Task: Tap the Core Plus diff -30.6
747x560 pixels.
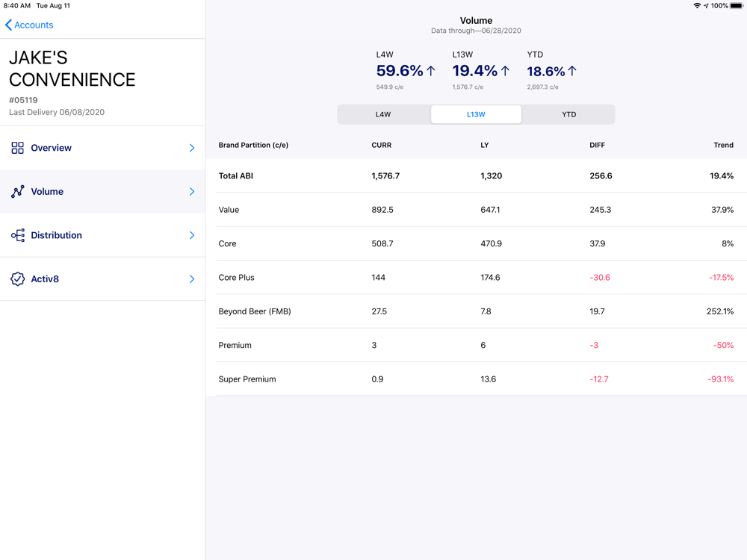Action: 600,277
